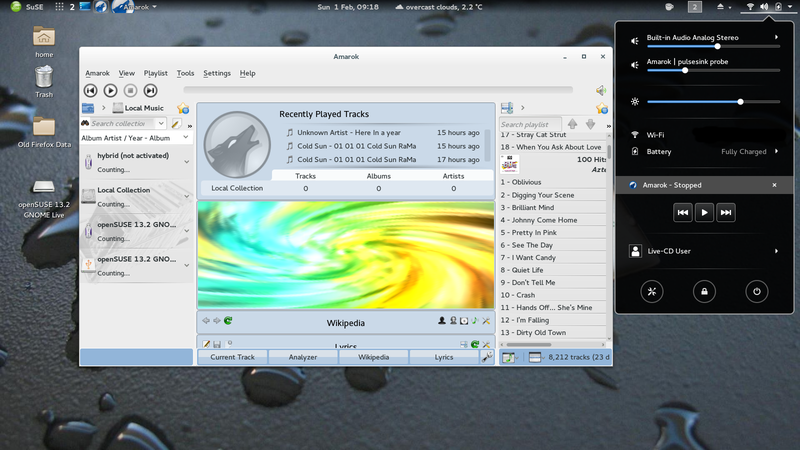The width and height of the screenshot is (800, 450).
Task: Open the playlist track progression menu icon
Action: click(x=508, y=358)
